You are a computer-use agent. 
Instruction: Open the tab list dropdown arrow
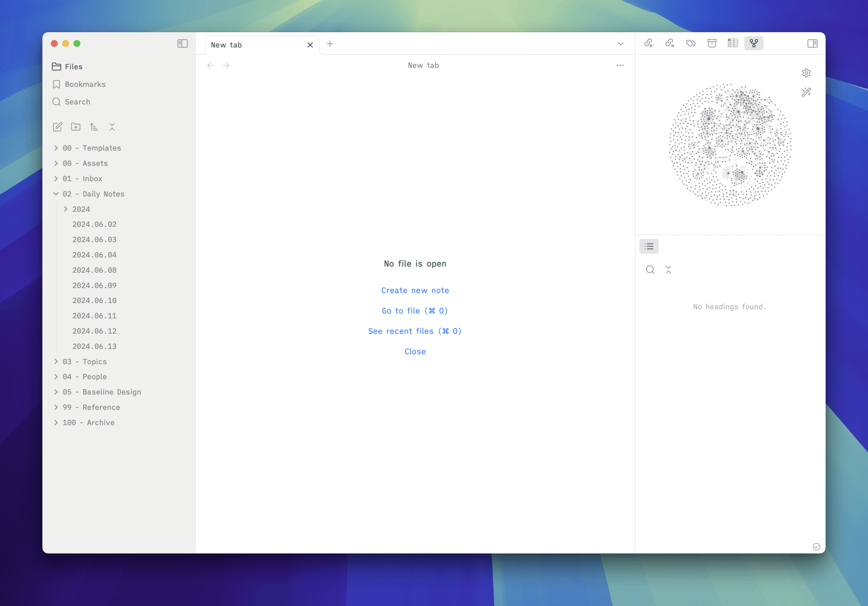(620, 44)
